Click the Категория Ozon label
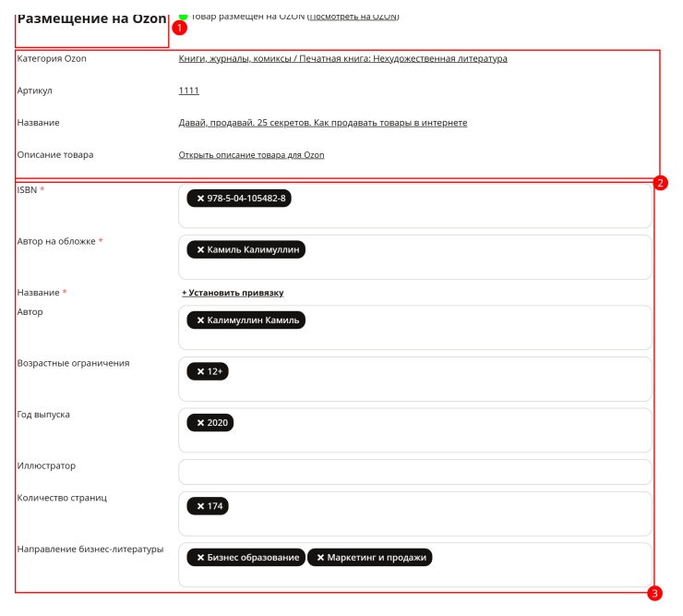The height and width of the screenshot is (616, 683). 52,59
